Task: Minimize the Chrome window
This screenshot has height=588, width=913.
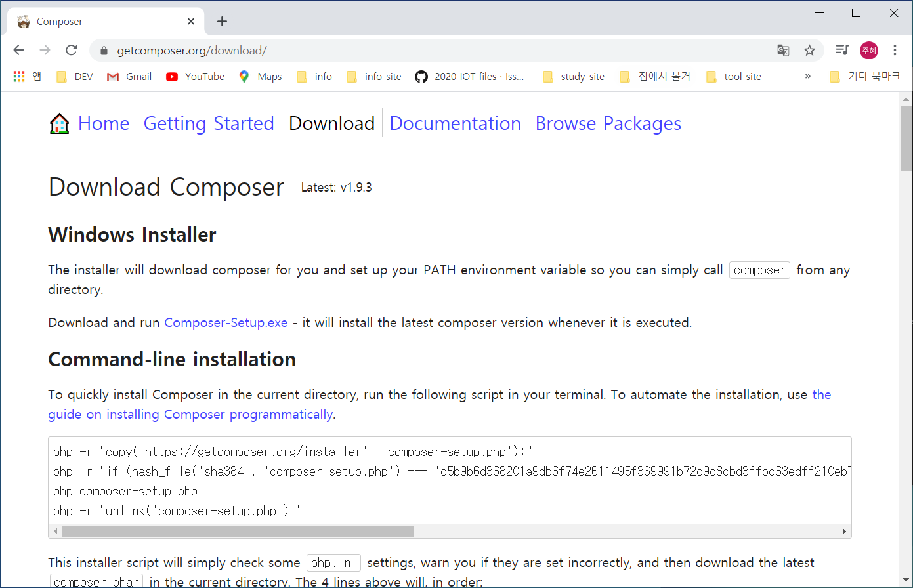Action: coord(819,12)
